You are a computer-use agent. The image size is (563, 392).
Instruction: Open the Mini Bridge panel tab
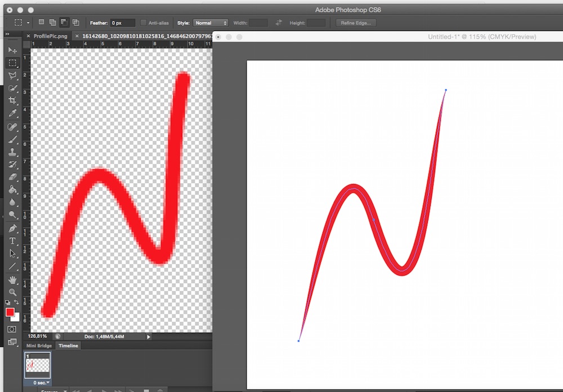coord(39,346)
